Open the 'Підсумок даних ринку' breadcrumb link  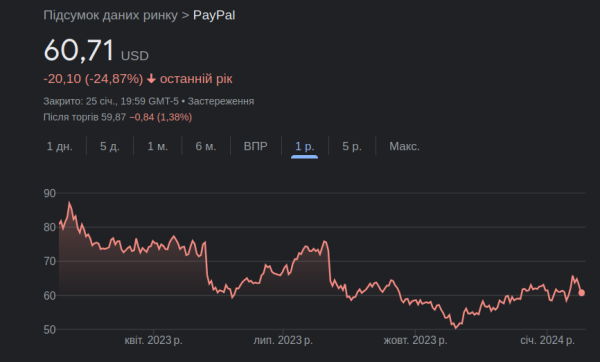click(x=110, y=15)
